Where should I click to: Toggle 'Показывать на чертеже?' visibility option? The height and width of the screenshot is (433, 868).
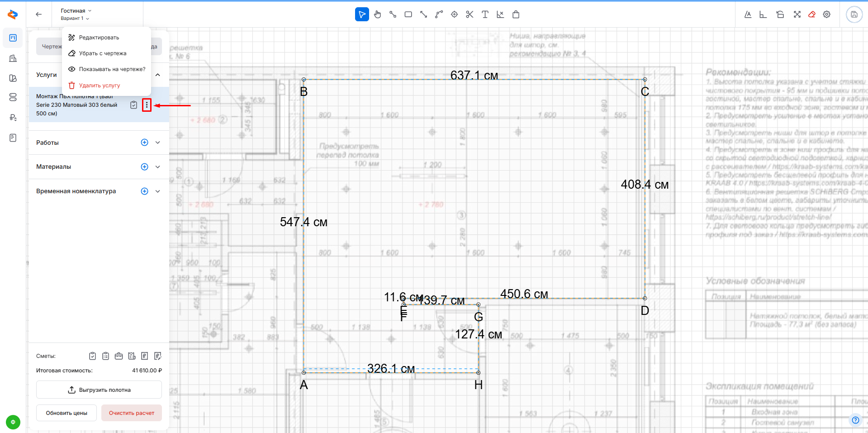(x=107, y=69)
